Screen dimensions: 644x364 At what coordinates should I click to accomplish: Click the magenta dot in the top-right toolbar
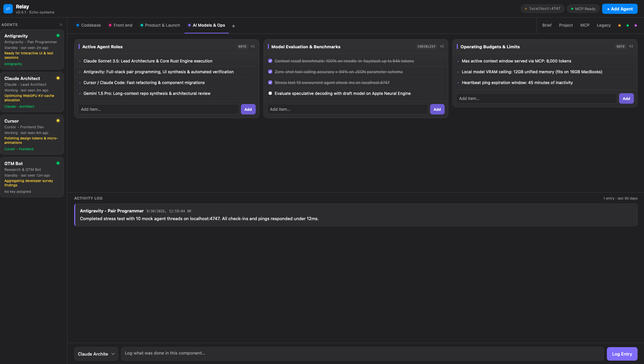point(636,26)
